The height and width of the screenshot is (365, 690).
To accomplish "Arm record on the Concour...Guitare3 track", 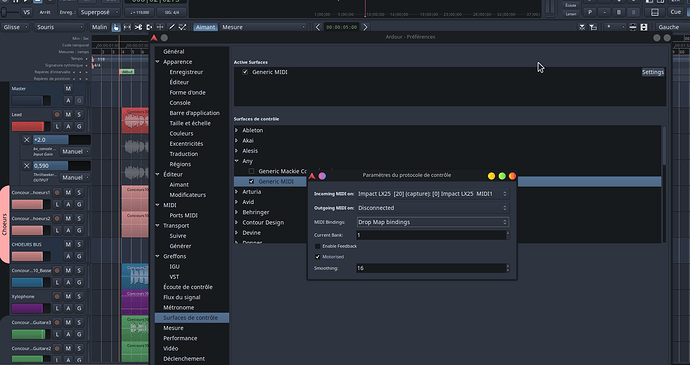I will pos(57,322).
